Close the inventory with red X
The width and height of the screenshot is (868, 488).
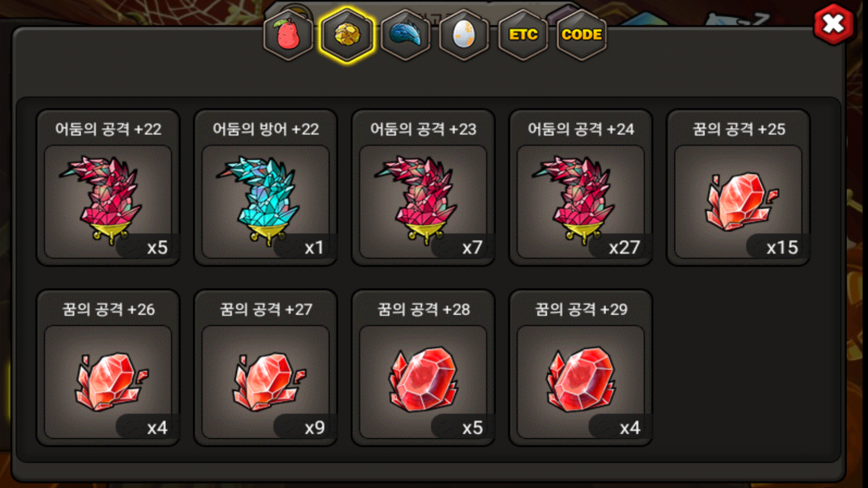tap(834, 24)
